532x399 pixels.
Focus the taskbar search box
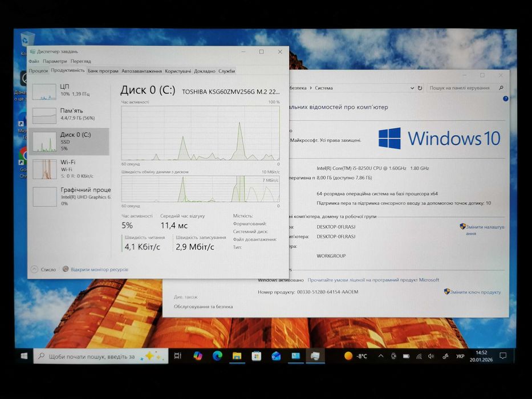click(x=101, y=356)
